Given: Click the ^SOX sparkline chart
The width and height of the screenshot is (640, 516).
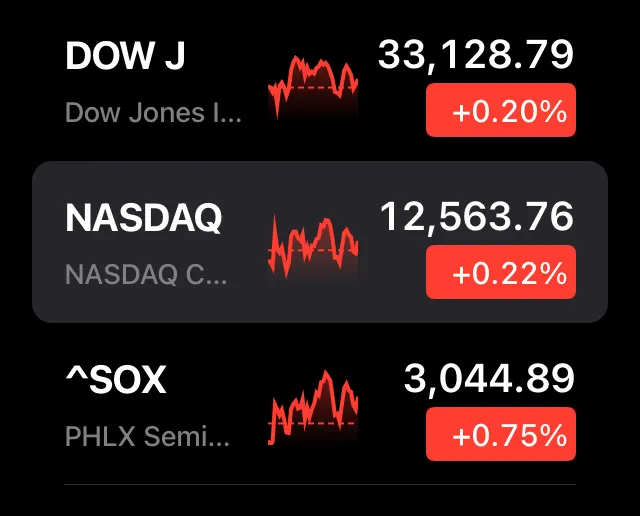Looking at the screenshot, I should tap(313, 407).
